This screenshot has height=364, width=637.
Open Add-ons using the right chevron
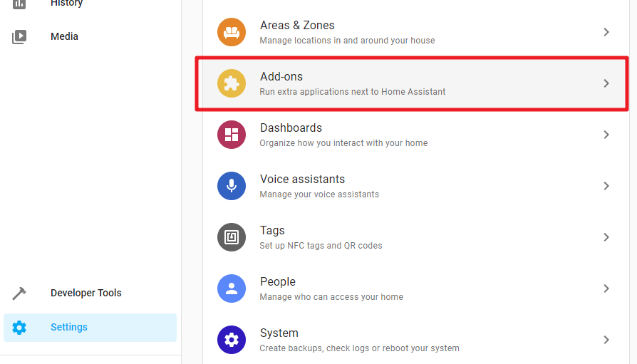(x=606, y=83)
